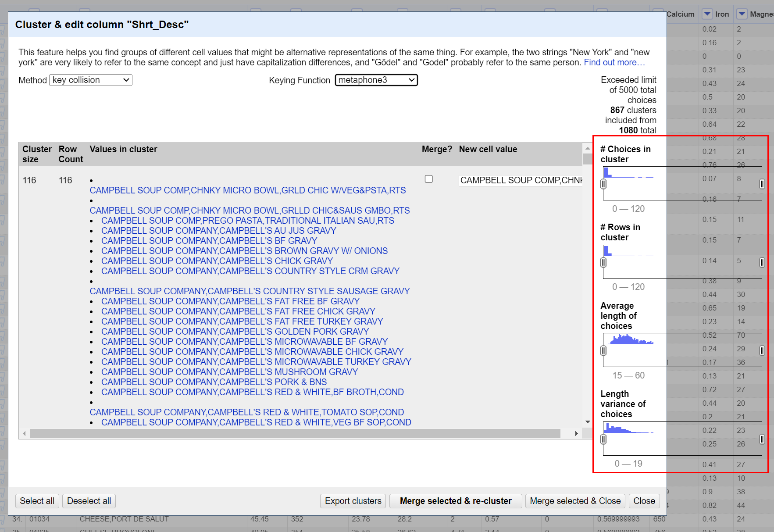Select "CAMPBELL'S MICROWAVABLE TURKEY GRAVY" value
This screenshot has width=774, height=532.
[x=257, y=362]
